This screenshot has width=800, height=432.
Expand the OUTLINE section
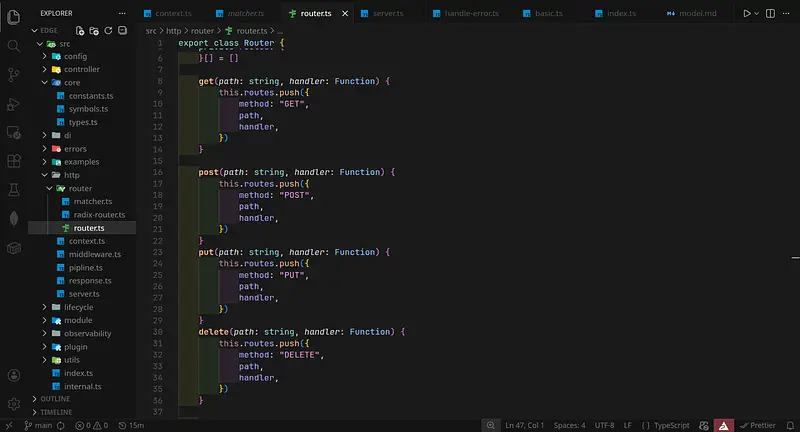(55, 398)
